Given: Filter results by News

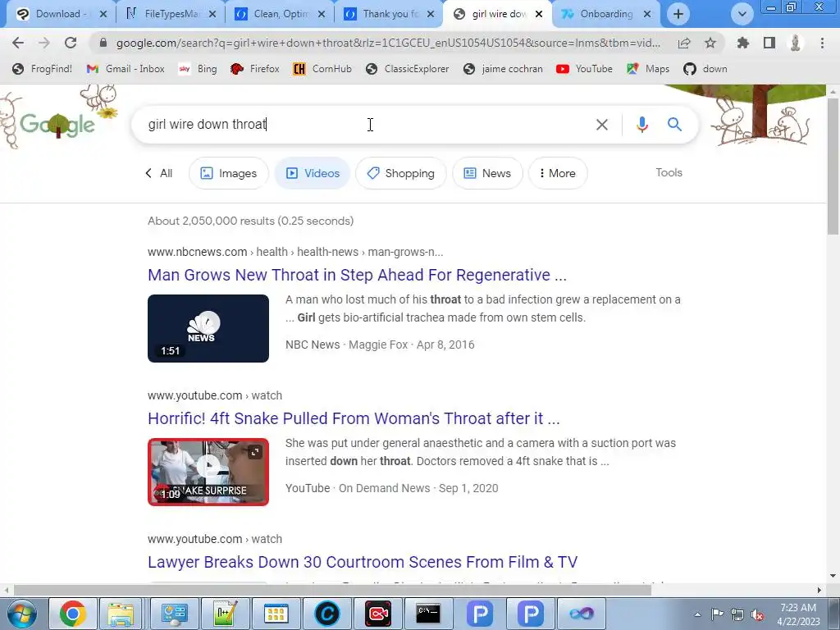Looking at the screenshot, I should click(x=487, y=173).
